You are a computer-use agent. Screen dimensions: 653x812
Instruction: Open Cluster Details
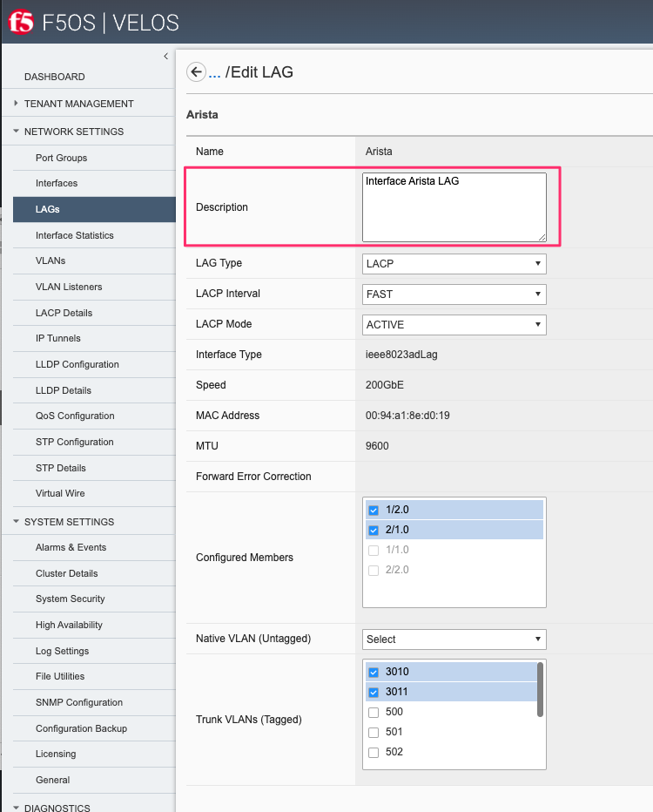pyautogui.click(x=66, y=574)
